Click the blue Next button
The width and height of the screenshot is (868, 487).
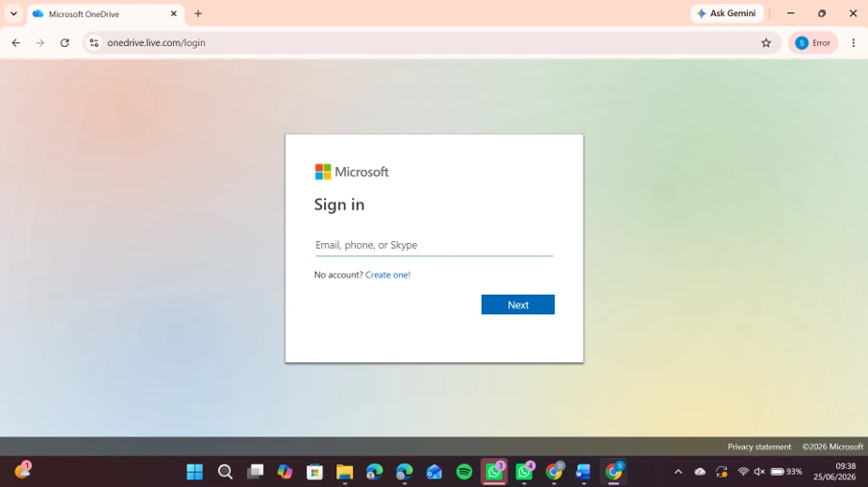tap(518, 304)
